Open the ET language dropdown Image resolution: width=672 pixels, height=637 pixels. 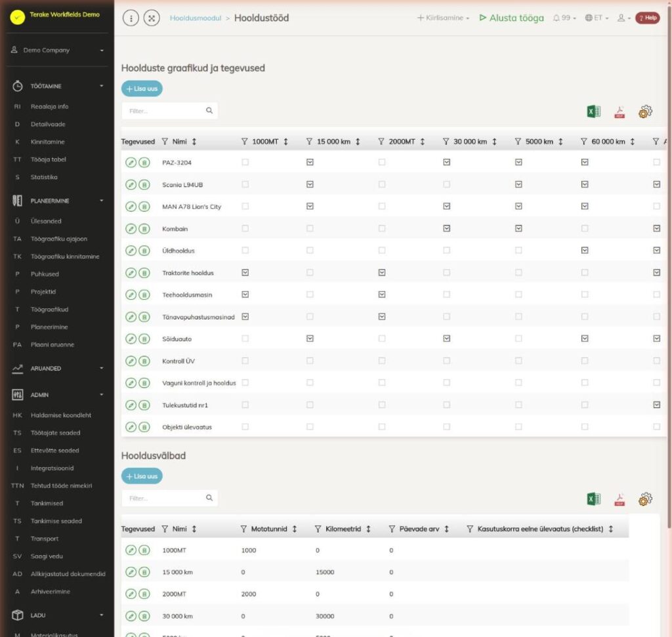coord(597,18)
